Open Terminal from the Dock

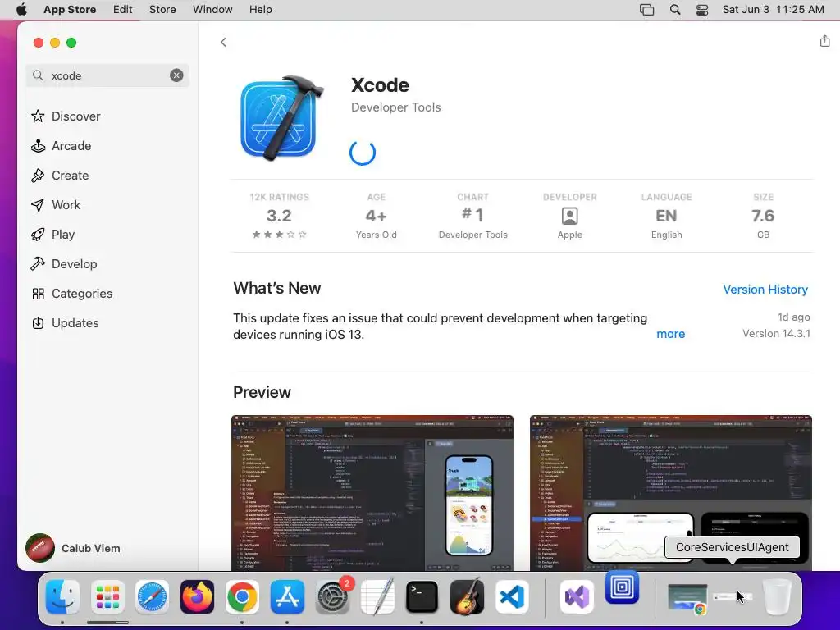click(422, 597)
